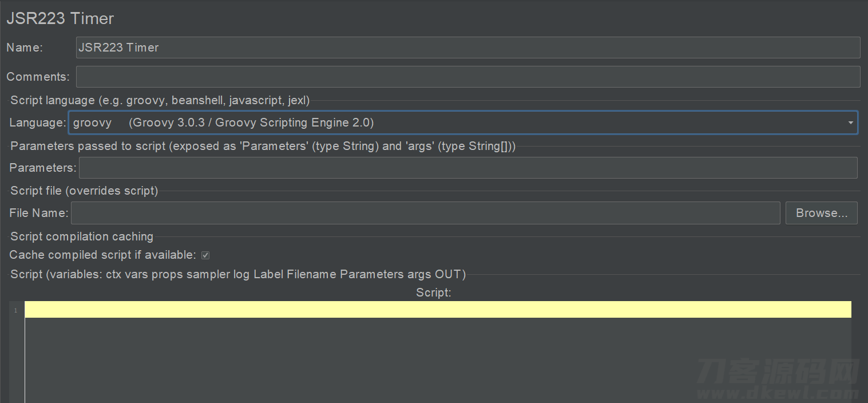868x403 pixels.
Task: Click the 'File Name:' label text
Action: 39,213
